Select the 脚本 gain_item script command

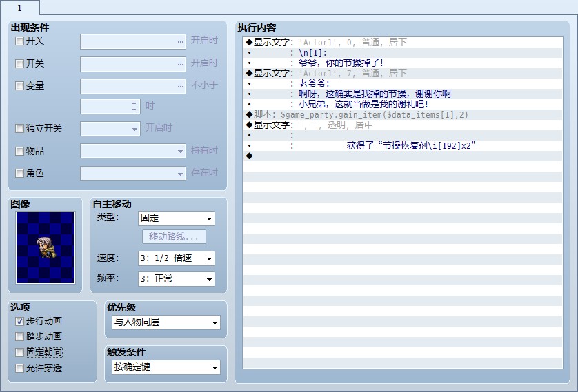(403, 114)
